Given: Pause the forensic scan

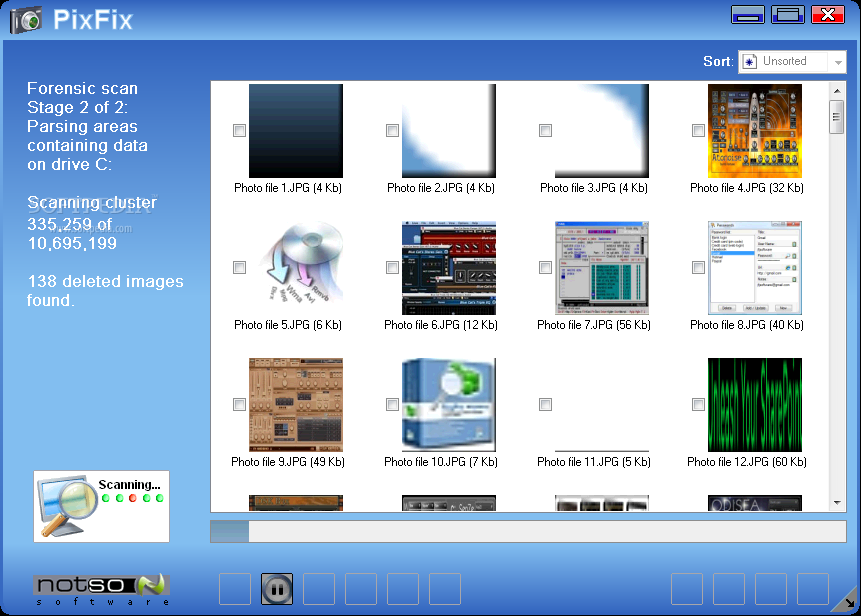Looking at the screenshot, I should [277, 589].
